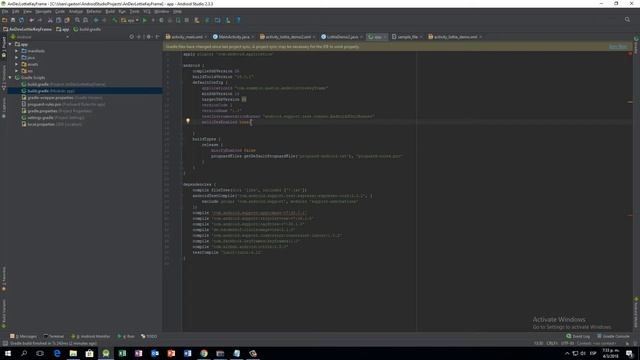Click the green Run app button
Screen dimensions: 640x360
[x=144, y=20]
